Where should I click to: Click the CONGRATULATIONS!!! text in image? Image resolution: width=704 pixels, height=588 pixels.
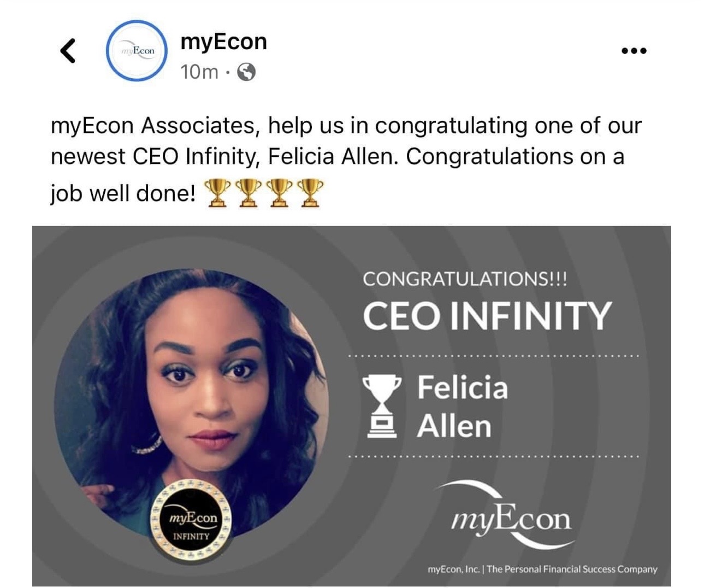click(465, 279)
